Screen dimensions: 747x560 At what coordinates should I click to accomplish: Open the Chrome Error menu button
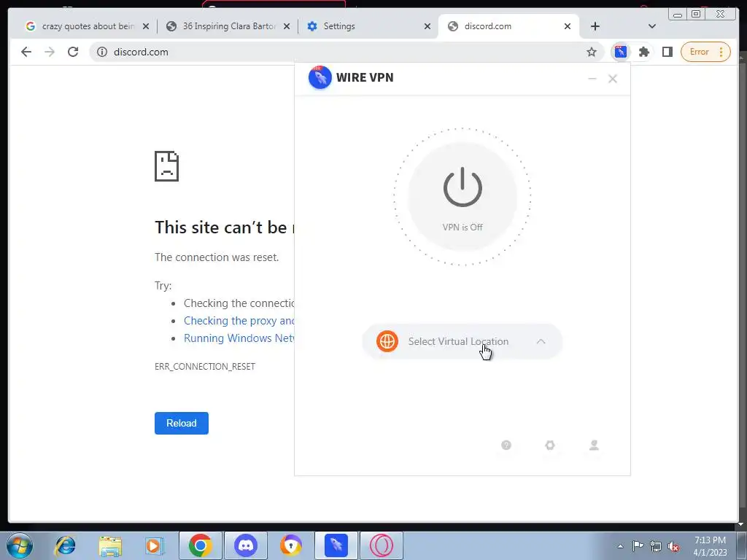705,52
